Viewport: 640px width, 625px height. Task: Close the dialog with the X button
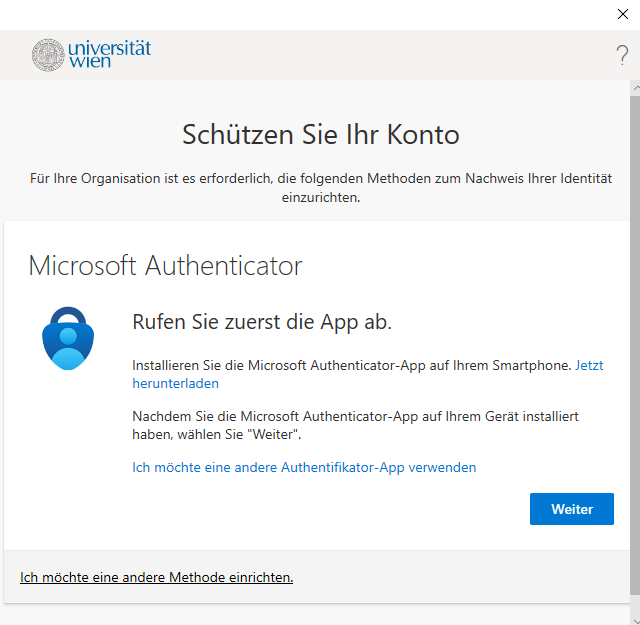click(623, 14)
